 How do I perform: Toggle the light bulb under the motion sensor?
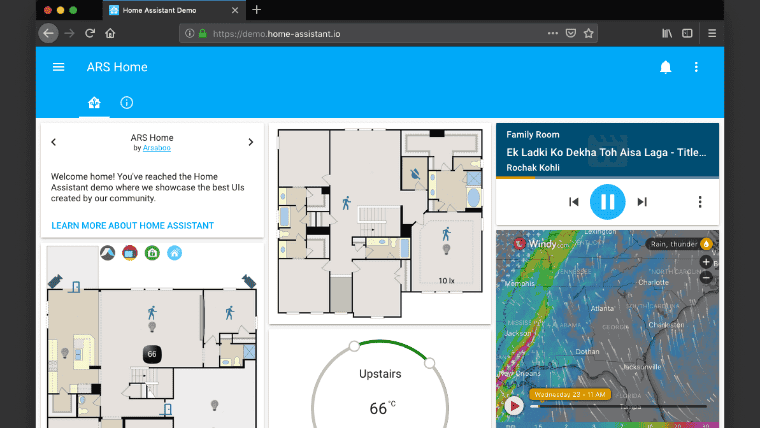(x=152, y=327)
